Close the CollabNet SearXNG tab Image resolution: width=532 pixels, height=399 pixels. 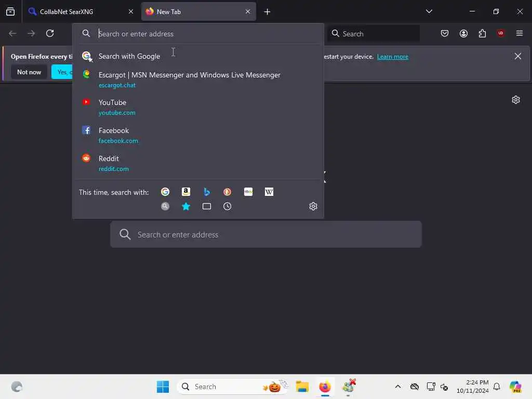(131, 11)
